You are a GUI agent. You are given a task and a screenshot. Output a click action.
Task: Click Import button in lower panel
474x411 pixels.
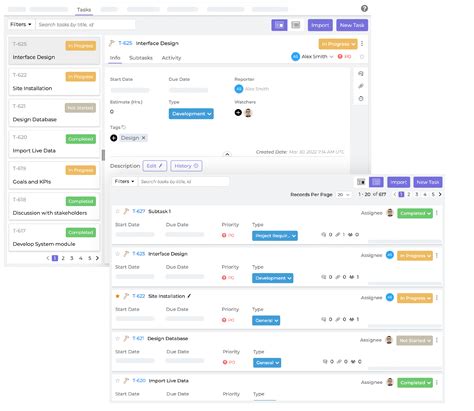coord(399,182)
